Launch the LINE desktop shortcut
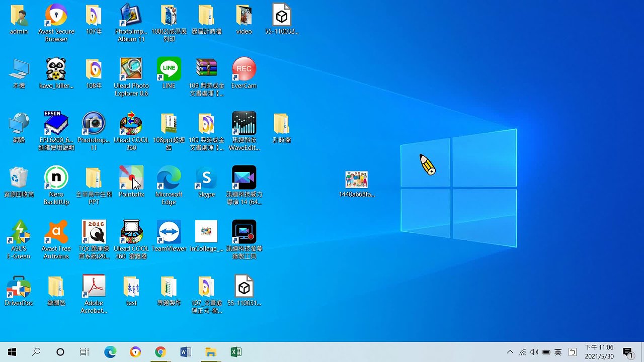Screen dimensions: 644x362 pos(169,69)
